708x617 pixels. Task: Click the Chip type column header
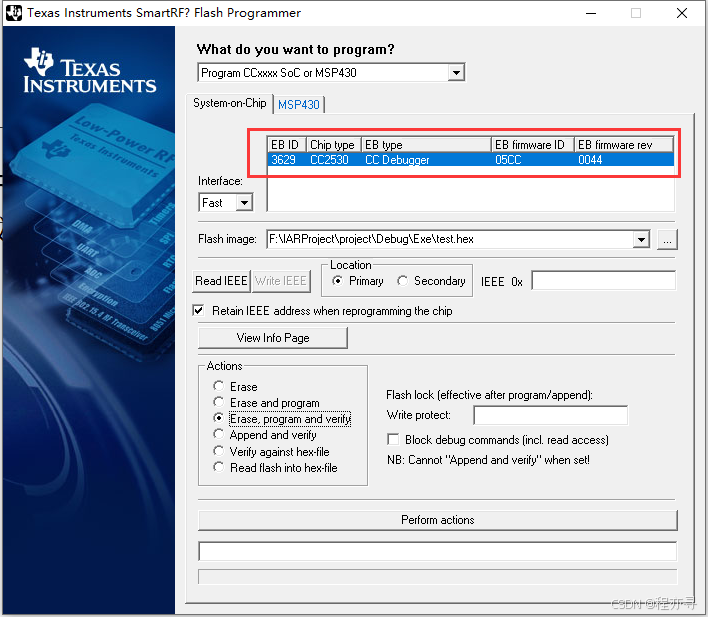pyautogui.click(x=334, y=145)
